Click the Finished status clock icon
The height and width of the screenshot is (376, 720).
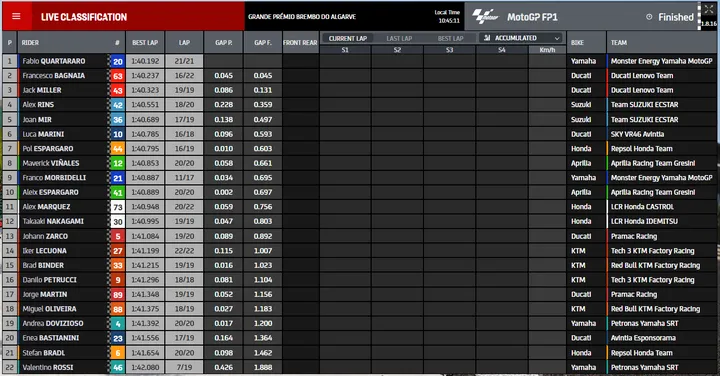coord(649,17)
